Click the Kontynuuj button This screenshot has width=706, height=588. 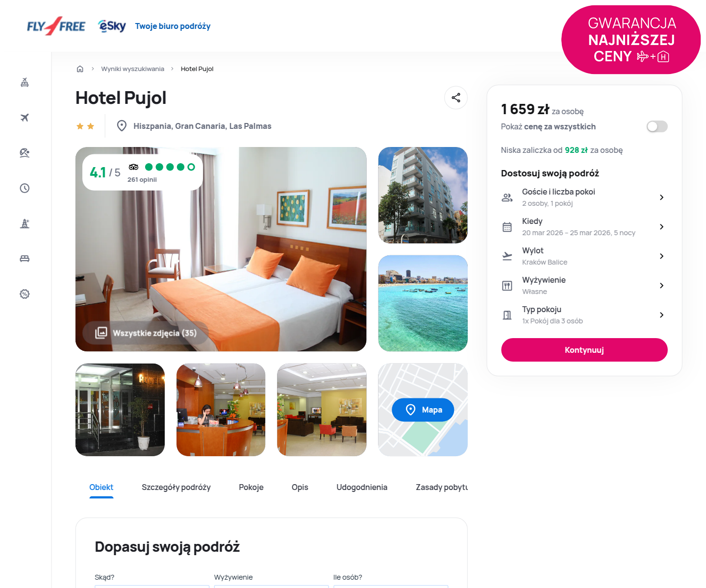(584, 350)
